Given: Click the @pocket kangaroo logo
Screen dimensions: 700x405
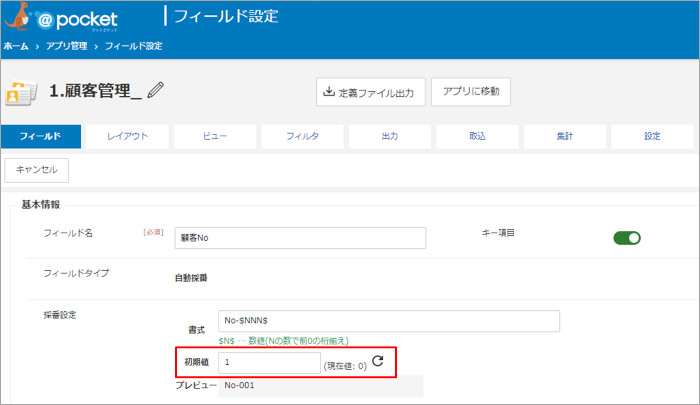Looking at the screenshot, I should point(62,18).
